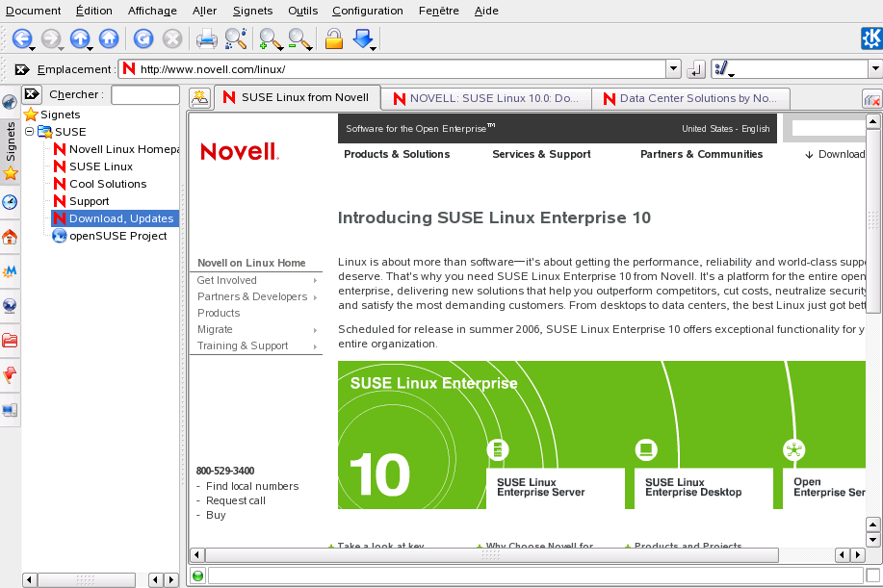This screenshot has width=883, height=588.
Task: Open the Services & Support link
Action: 541,154
